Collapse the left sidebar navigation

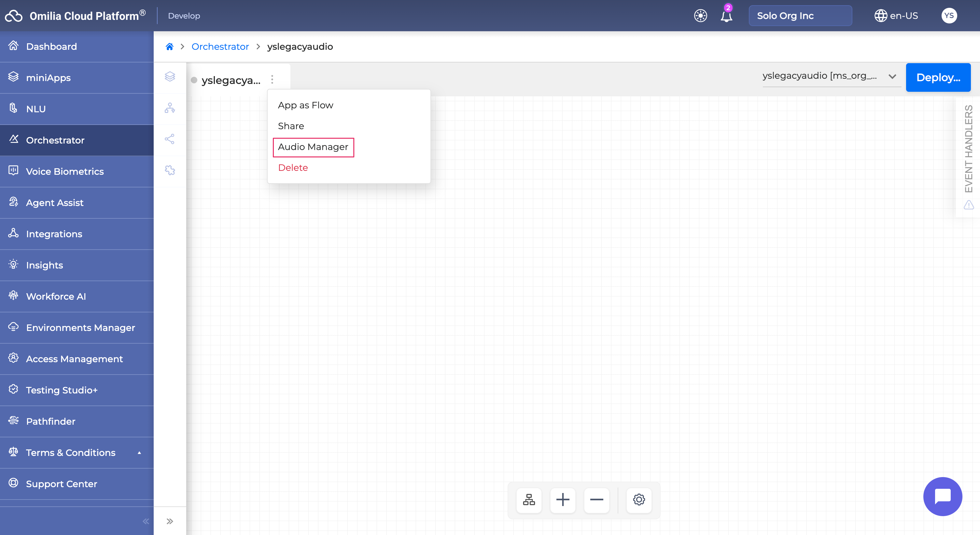(x=146, y=521)
